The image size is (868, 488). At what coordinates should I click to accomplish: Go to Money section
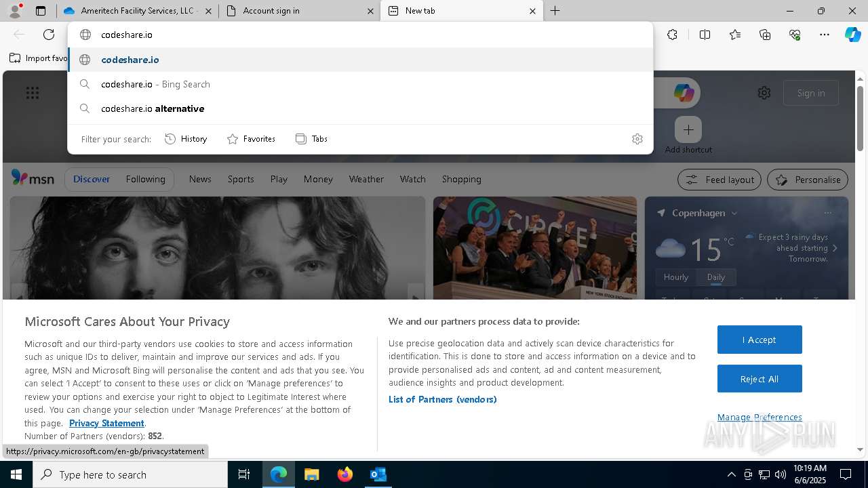[318, 179]
